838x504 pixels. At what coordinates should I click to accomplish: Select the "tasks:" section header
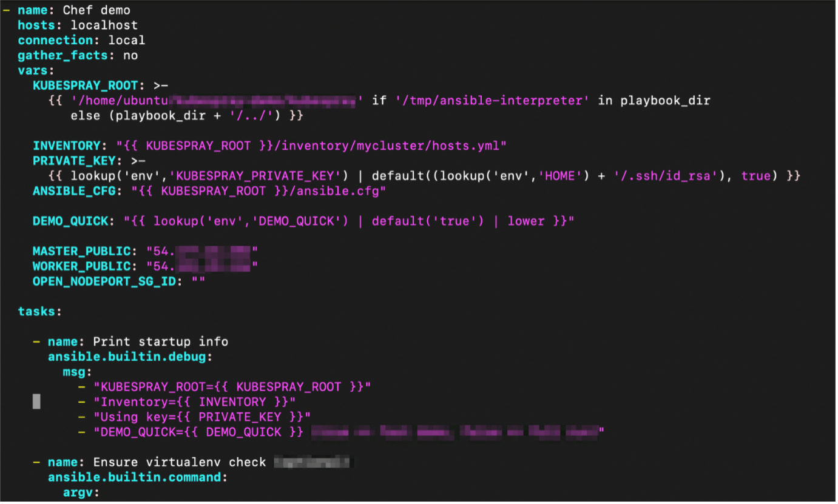(x=35, y=311)
